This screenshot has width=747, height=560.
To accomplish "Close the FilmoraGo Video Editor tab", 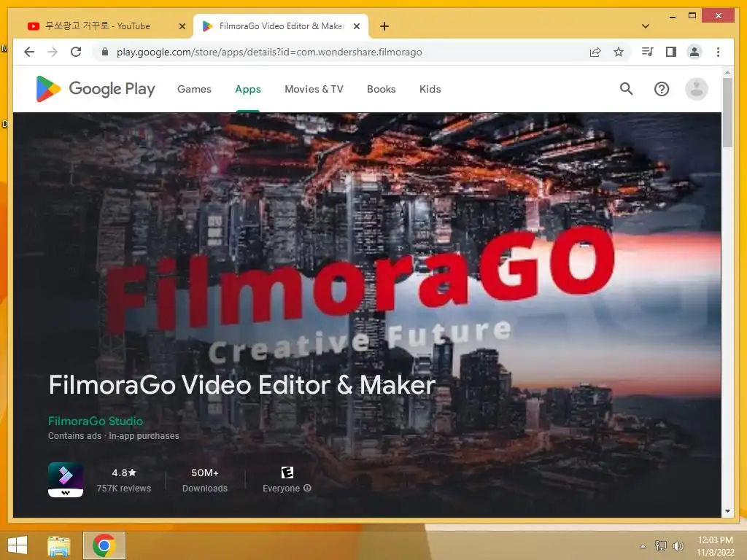I will click(x=356, y=26).
